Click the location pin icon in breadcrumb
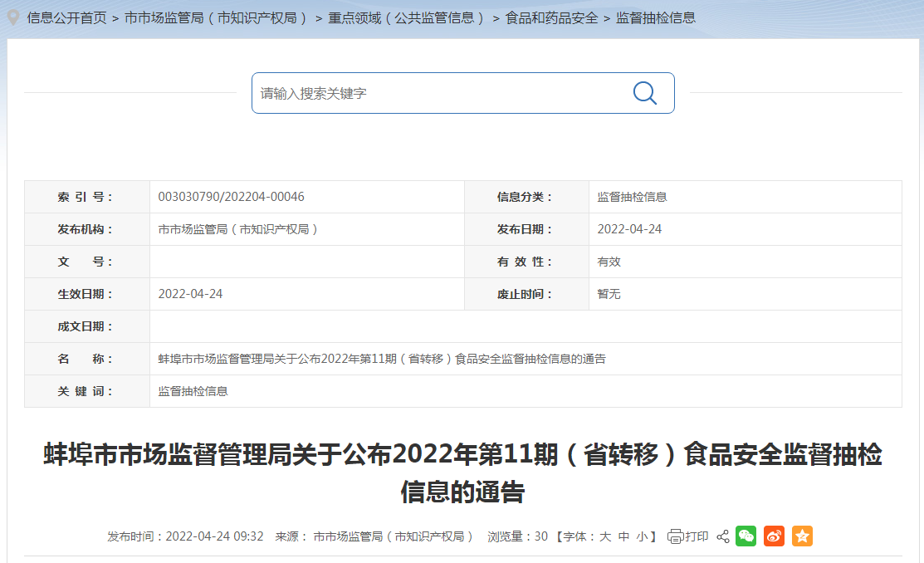 point(13,17)
